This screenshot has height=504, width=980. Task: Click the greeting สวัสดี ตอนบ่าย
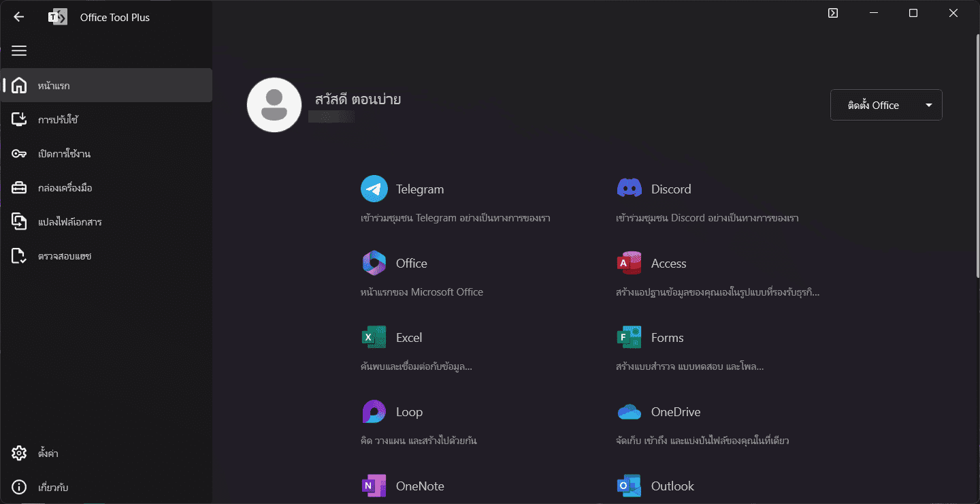358,99
